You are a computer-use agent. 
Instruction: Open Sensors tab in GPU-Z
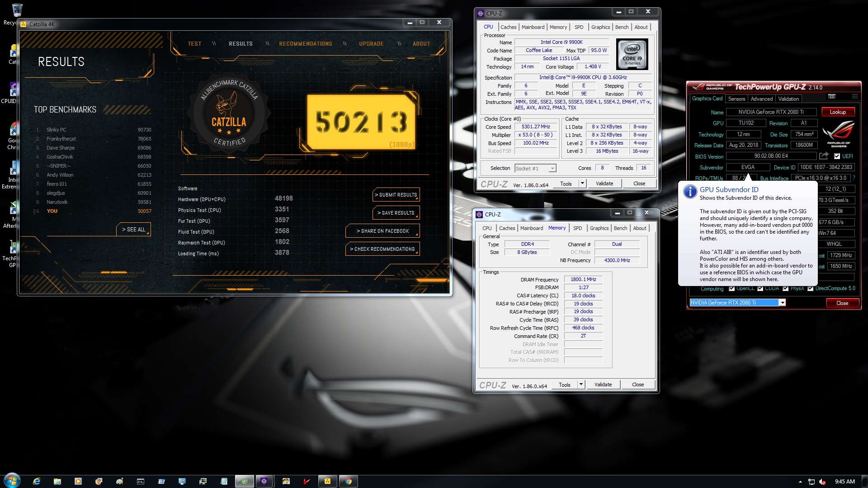(736, 99)
